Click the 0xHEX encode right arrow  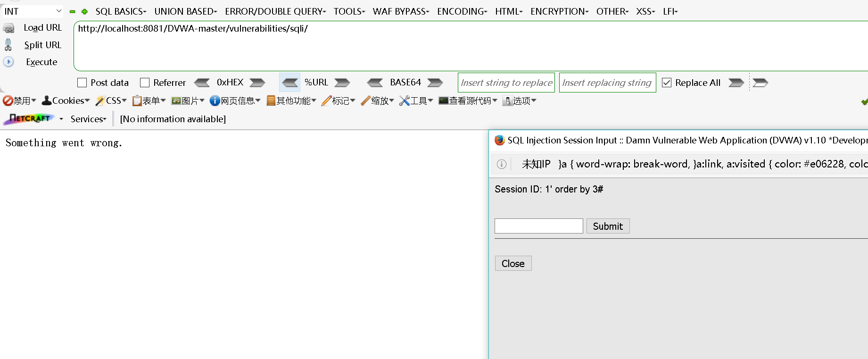257,83
